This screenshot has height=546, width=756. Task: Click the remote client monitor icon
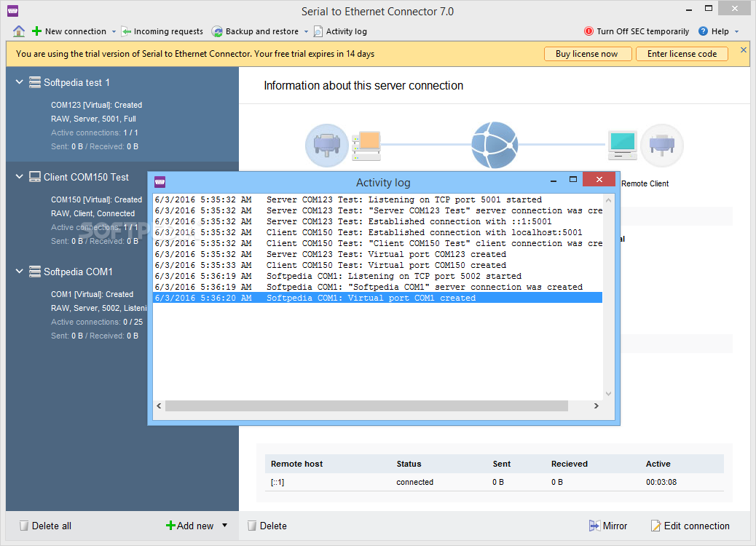[x=623, y=145]
